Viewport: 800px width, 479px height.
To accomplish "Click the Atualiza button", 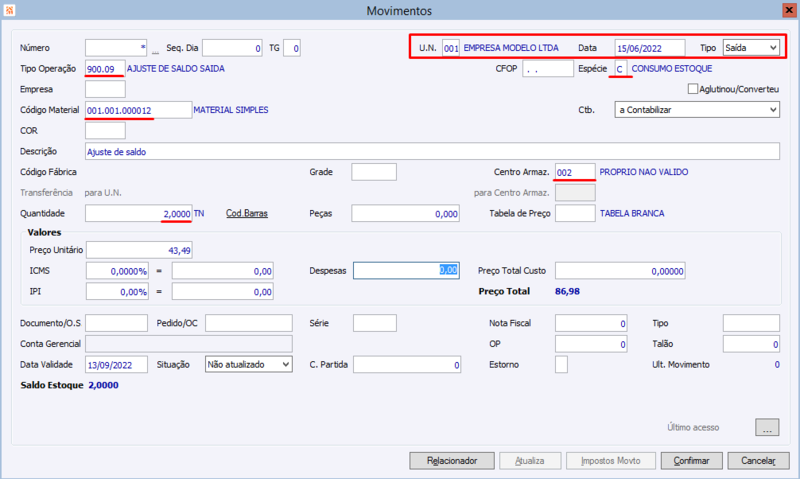I will pos(530,461).
